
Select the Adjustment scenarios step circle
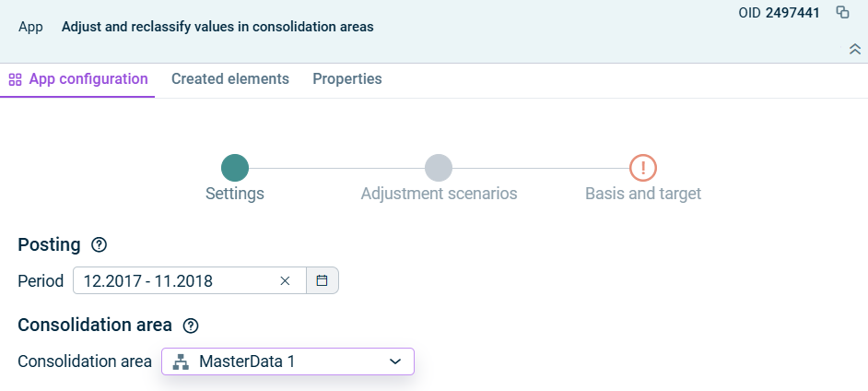pyautogui.click(x=439, y=168)
